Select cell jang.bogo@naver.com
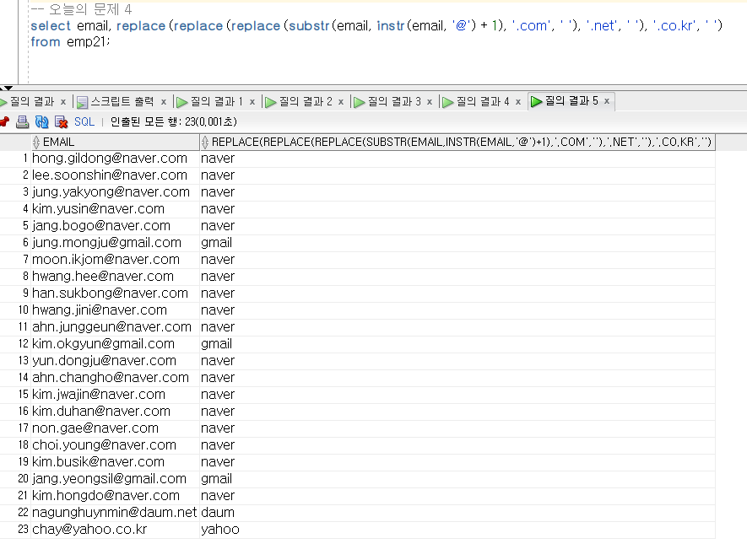The height and width of the screenshot is (560, 747). pyautogui.click(x=116, y=226)
